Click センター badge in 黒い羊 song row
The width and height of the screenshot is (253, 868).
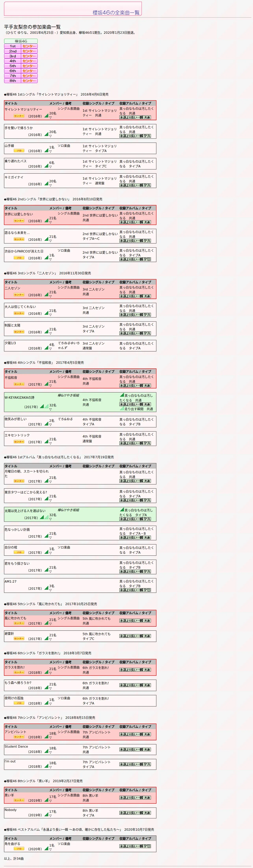click(x=19, y=800)
